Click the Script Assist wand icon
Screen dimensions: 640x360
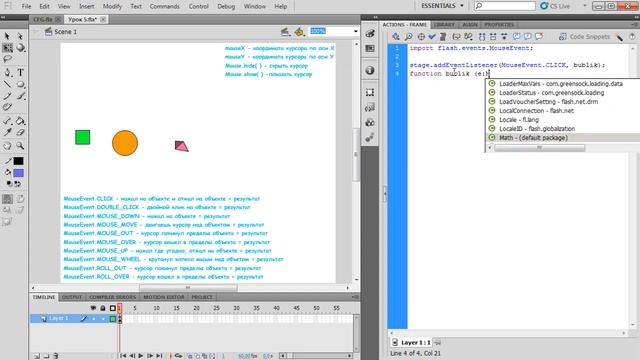click(x=620, y=37)
